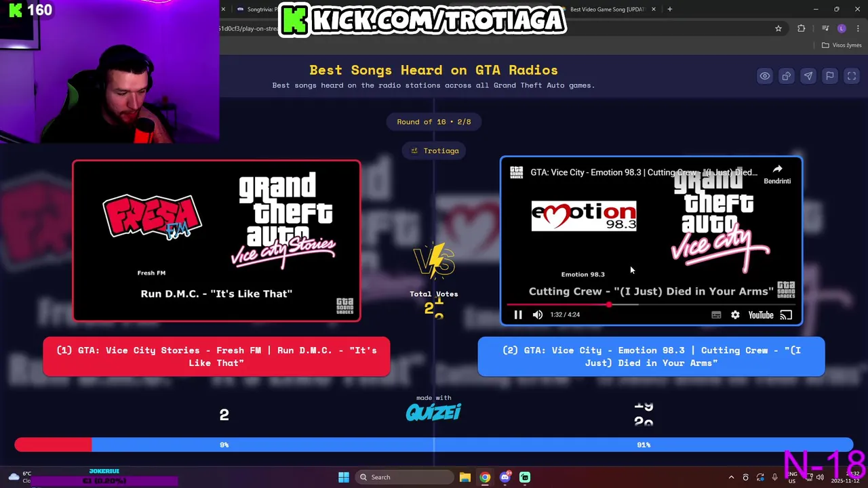The width and height of the screenshot is (868, 488).
Task: Click the taskbar Search box
Action: tap(405, 477)
